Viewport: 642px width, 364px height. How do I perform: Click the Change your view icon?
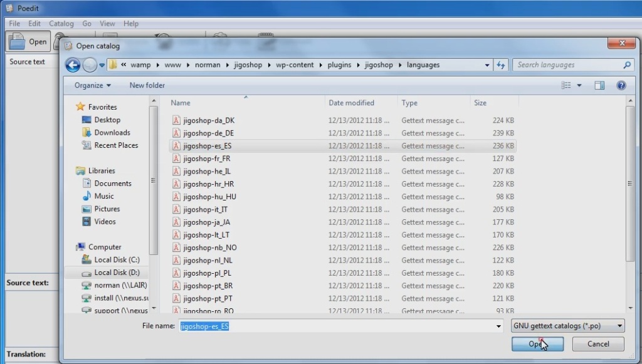(566, 85)
